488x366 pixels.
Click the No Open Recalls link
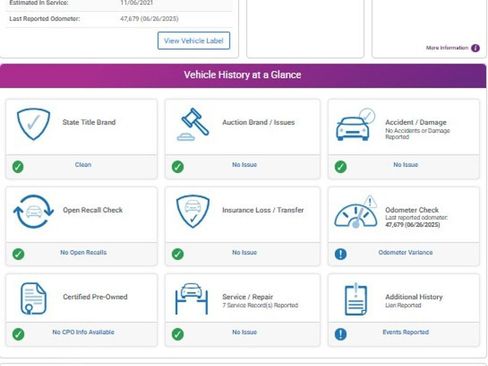pyautogui.click(x=83, y=252)
